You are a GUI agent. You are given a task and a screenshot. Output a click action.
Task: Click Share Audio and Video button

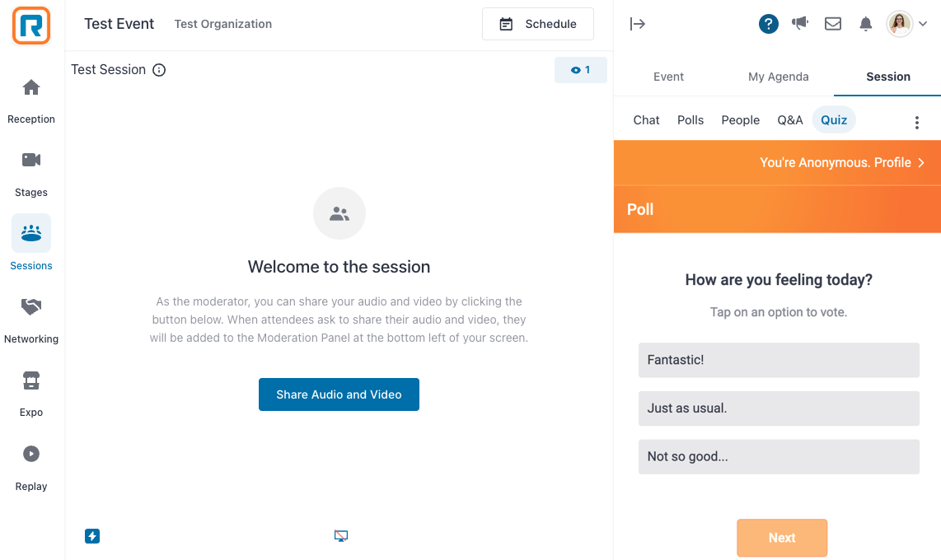(x=339, y=394)
